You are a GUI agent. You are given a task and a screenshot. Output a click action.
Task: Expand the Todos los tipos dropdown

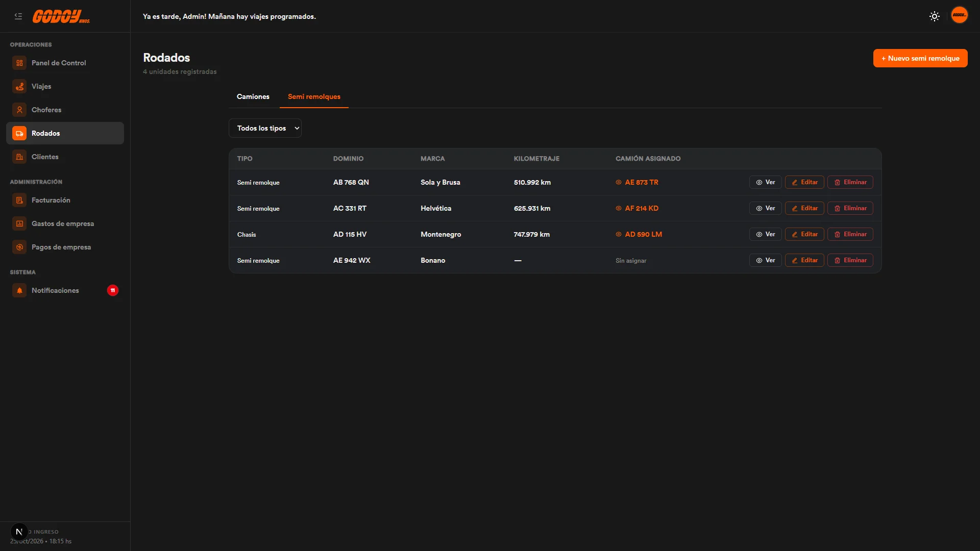tap(265, 128)
